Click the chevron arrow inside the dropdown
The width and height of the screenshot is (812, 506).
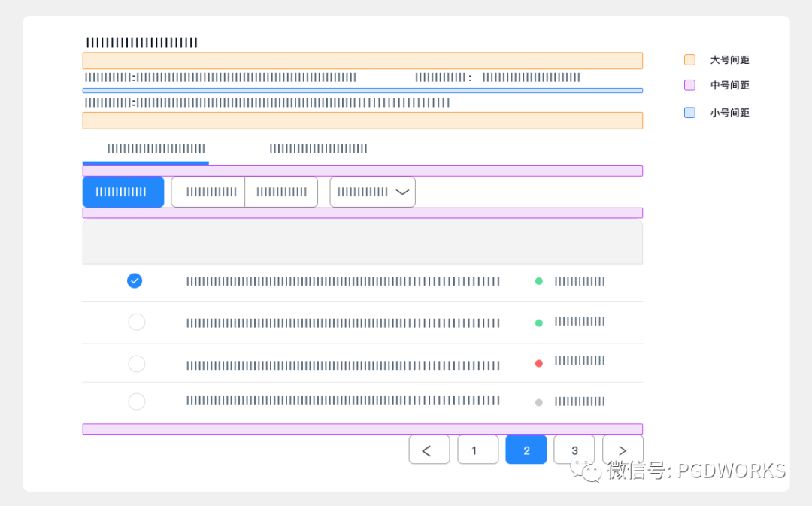[x=402, y=192]
